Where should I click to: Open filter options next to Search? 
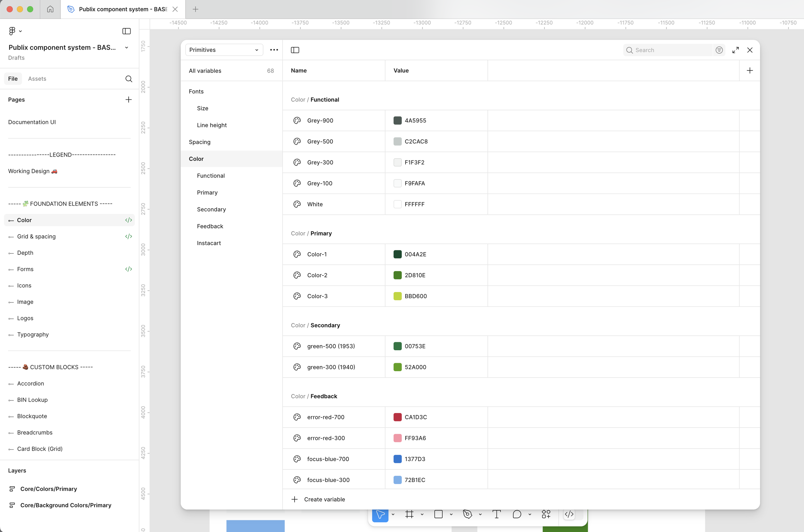point(719,50)
